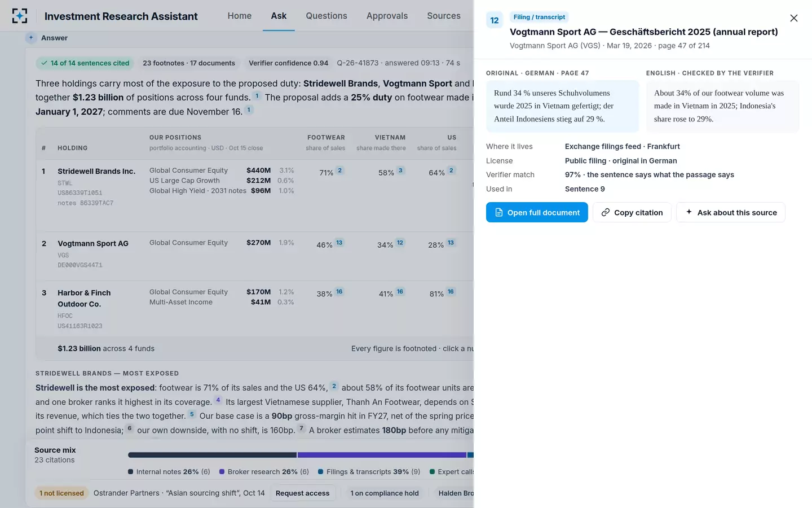Request access to the Ostrander Partners note
The image size is (812, 508).
pos(302,493)
